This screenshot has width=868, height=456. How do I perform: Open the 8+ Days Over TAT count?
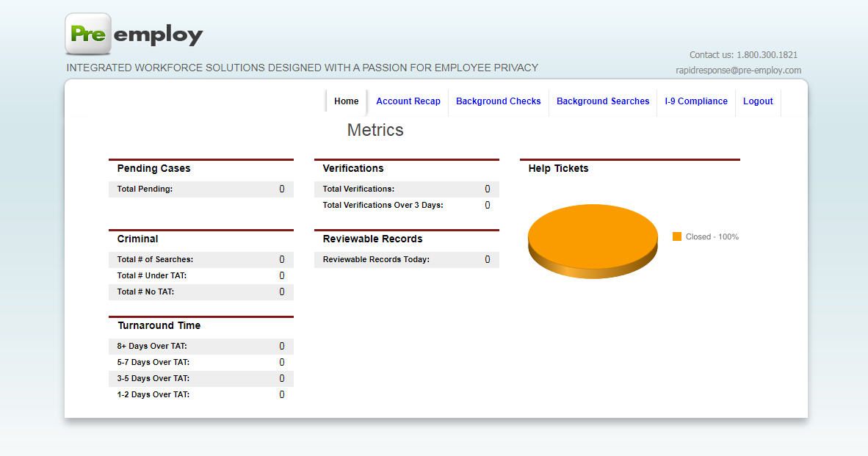(281, 346)
